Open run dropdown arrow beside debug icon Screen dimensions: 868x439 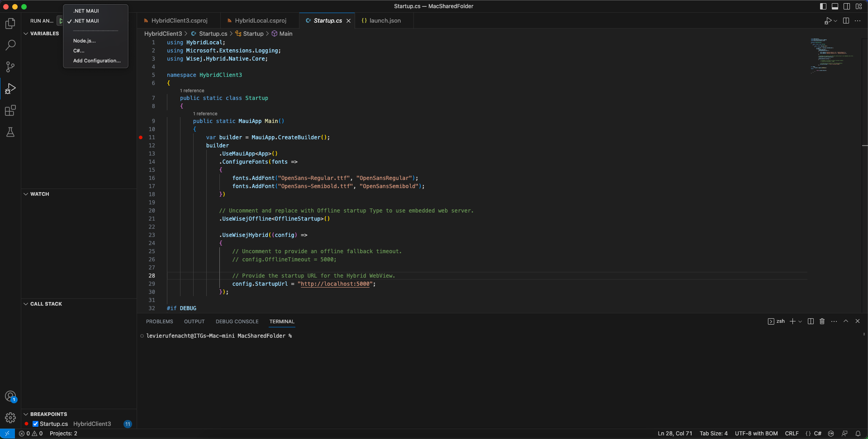click(835, 21)
